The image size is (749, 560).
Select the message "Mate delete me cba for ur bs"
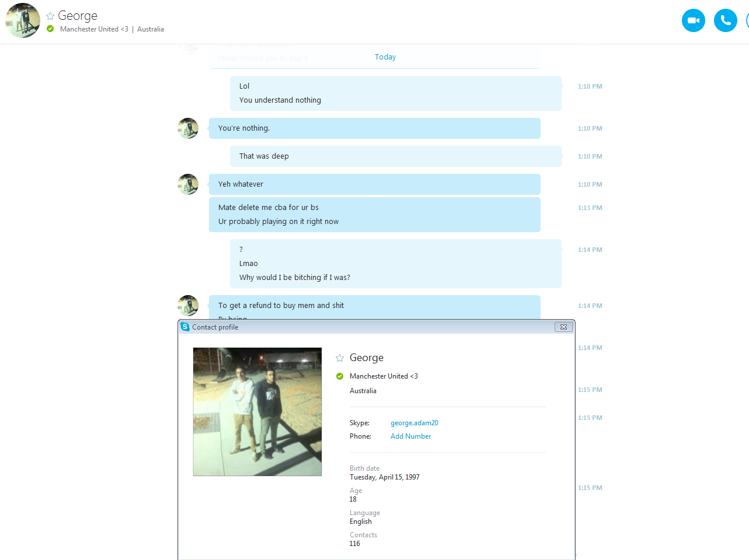click(x=269, y=208)
